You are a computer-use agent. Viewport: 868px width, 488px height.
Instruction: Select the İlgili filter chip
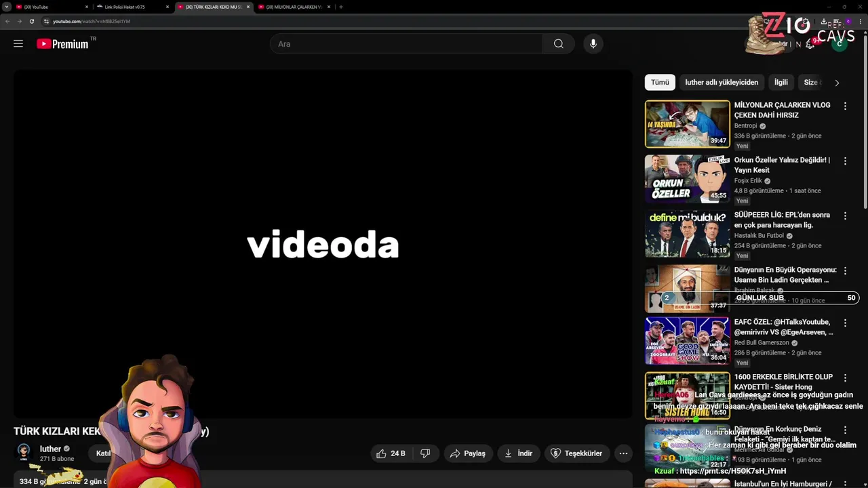(781, 83)
